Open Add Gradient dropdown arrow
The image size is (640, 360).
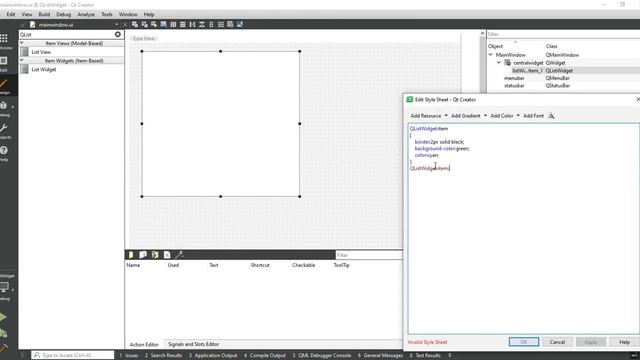(x=485, y=116)
